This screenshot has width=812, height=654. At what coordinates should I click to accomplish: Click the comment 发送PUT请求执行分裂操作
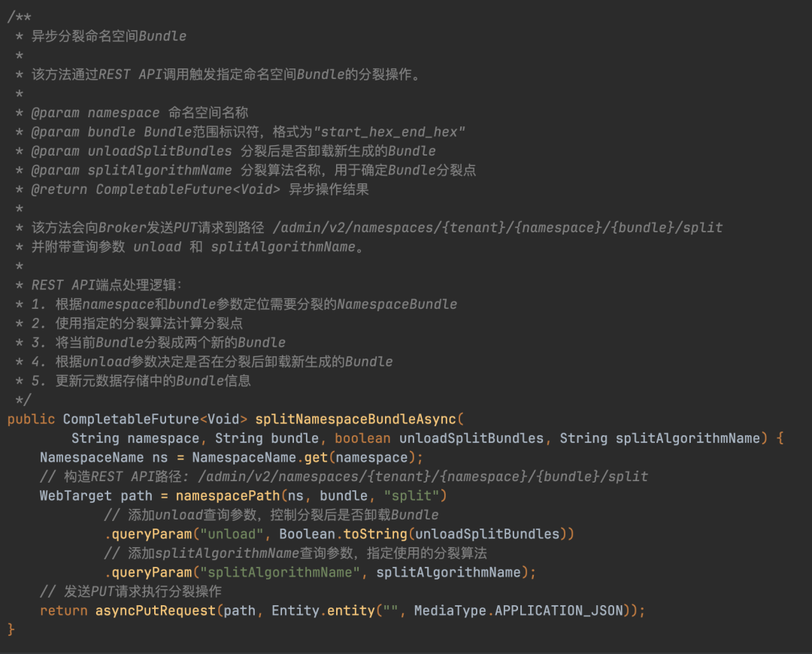point(131,592)
